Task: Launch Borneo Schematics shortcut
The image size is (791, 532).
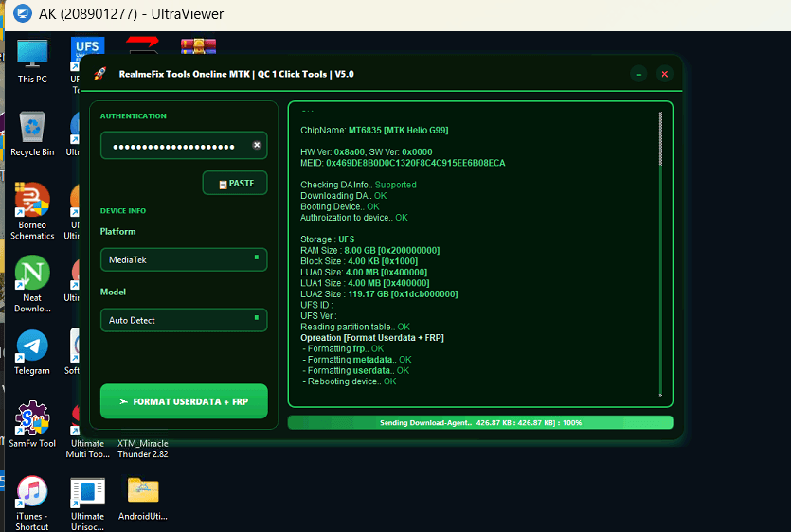Action: (x=32, y=211)
